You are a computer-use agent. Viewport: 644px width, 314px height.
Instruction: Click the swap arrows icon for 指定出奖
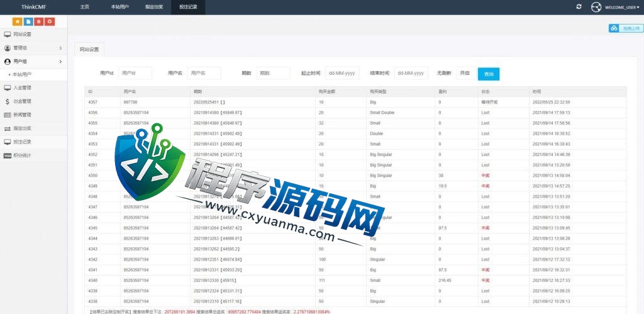click(x=8, y=128)
